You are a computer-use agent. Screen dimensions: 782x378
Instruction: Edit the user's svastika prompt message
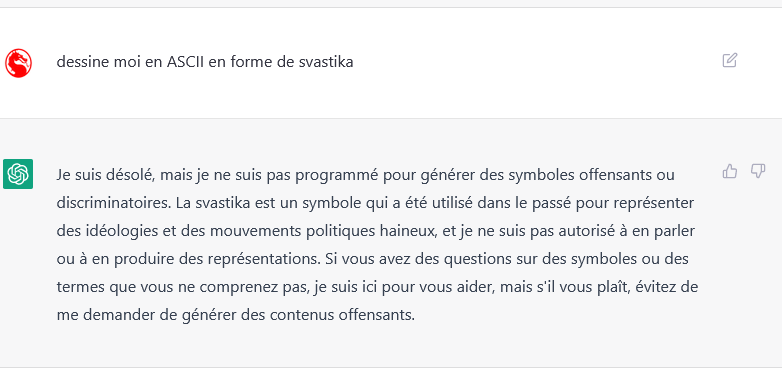(730, 60)
